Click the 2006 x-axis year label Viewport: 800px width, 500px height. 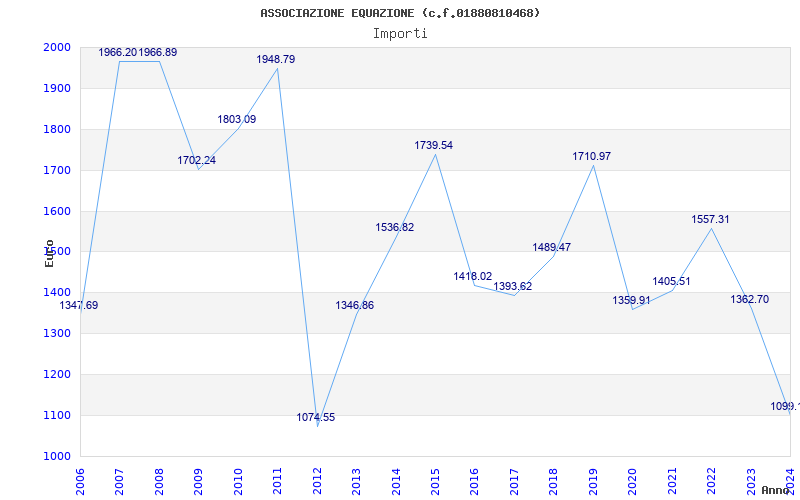[80, 481]
